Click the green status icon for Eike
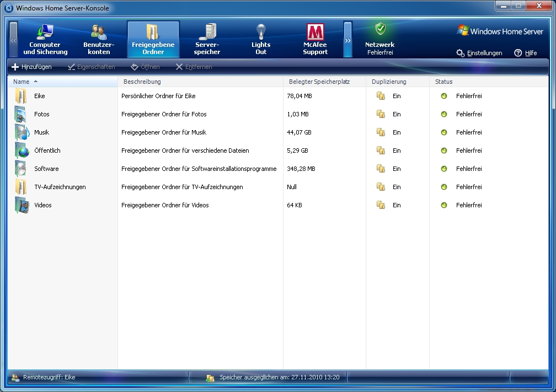This screenshot has height=392, width=556. click(x=444, y=96)
